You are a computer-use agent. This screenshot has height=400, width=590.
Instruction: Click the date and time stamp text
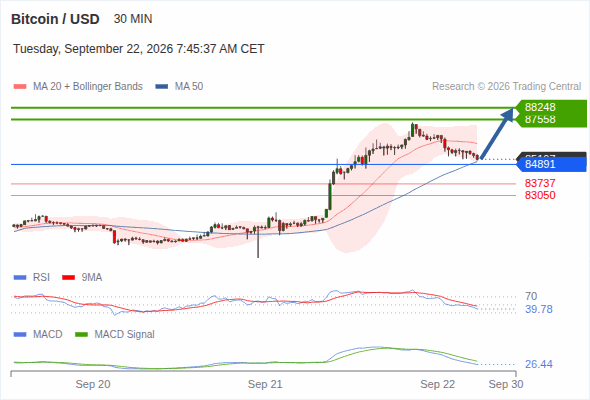(x=138, y=49)
